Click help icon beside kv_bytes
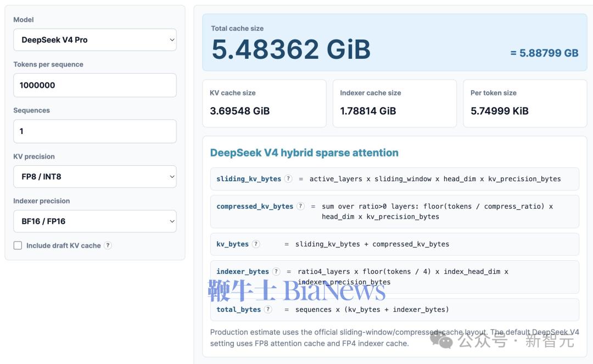Viewport: 593px width, 364px height. [x=256, y=244]
